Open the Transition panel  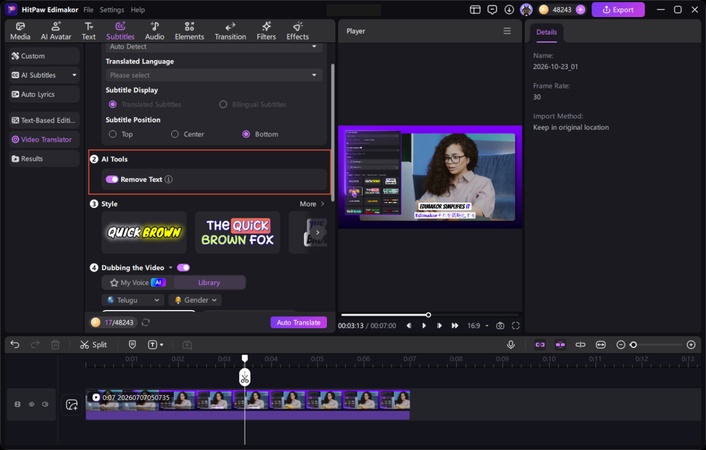coord(230,31)
